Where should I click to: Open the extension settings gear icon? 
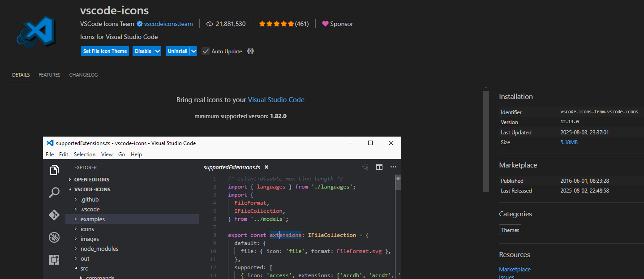click(251, 51)
